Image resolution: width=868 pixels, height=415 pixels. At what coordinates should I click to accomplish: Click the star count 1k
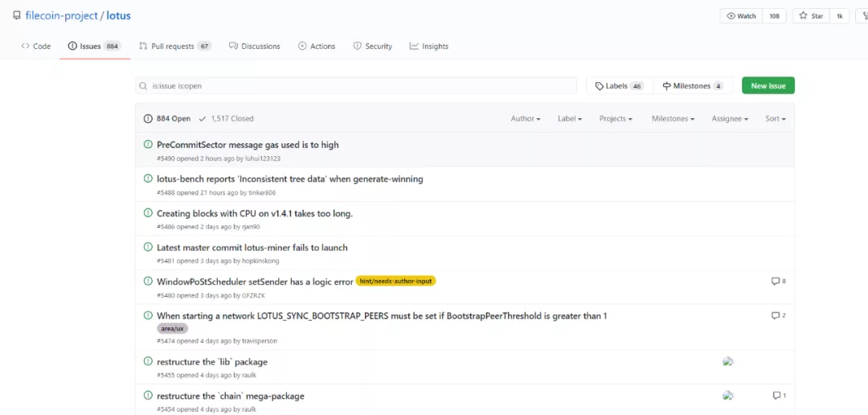tap(839, 16)
